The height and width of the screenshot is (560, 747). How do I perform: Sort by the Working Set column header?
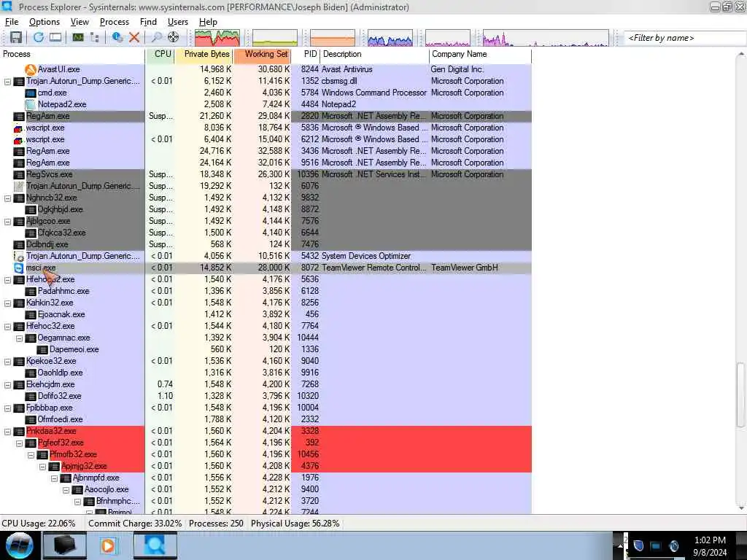[x=262, y=54]
